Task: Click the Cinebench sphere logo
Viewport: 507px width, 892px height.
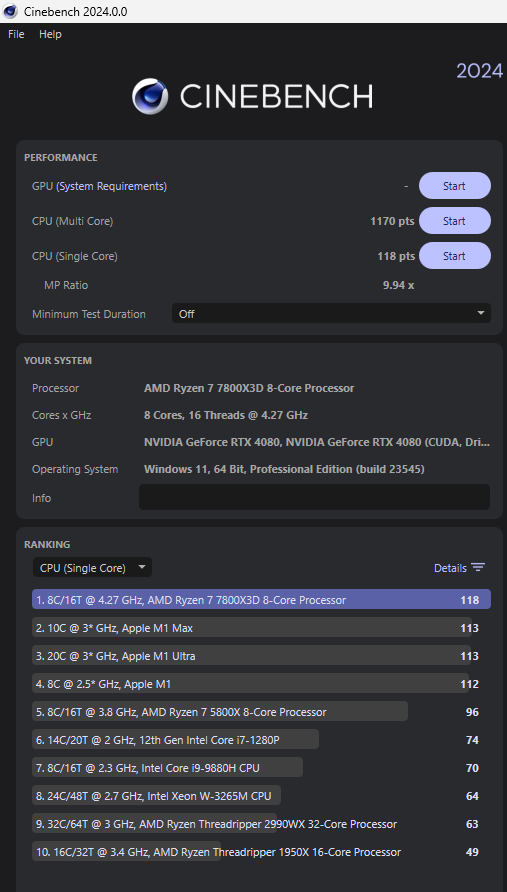Action: coord(150,97)
